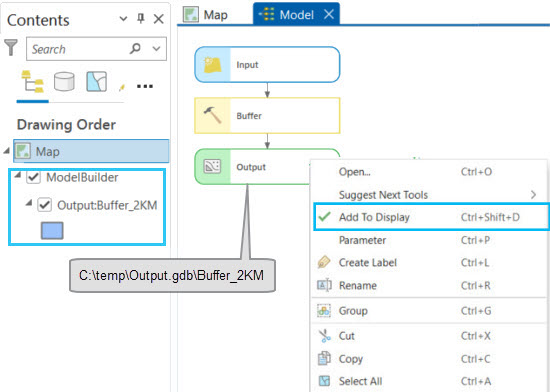The image size is (550, 392).
Task: Click the Copy pages icon
Action: click(x=324, y=358)
